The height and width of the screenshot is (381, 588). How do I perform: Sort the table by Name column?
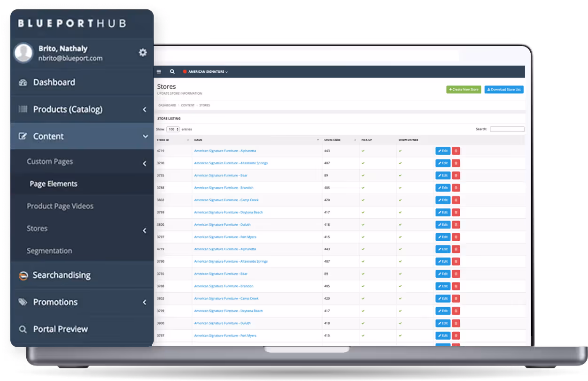click(256, 140)
